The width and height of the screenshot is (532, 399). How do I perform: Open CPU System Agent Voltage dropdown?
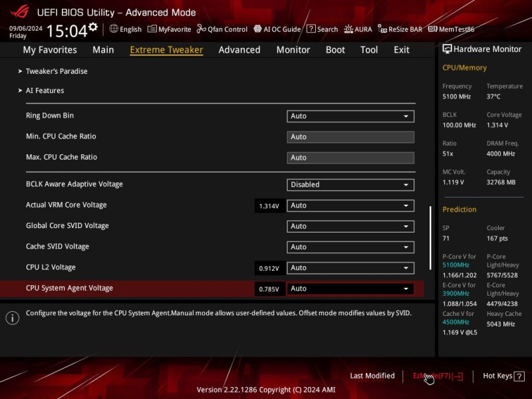[x=350, y=289]
